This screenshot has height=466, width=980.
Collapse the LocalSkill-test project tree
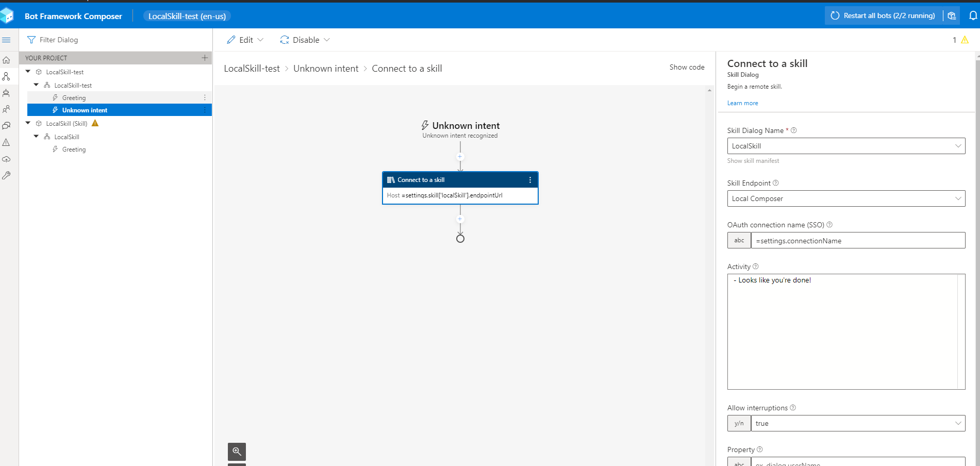point(28,72)
